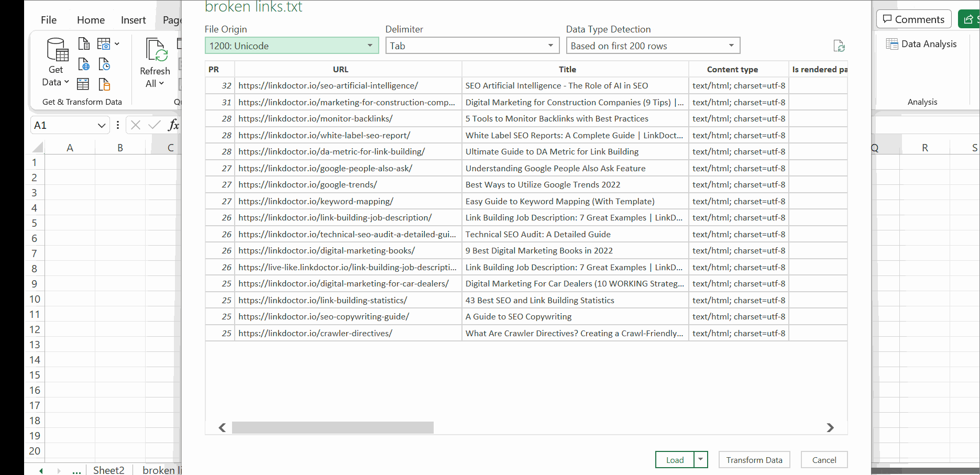Select column B header in worksheet

120,148
